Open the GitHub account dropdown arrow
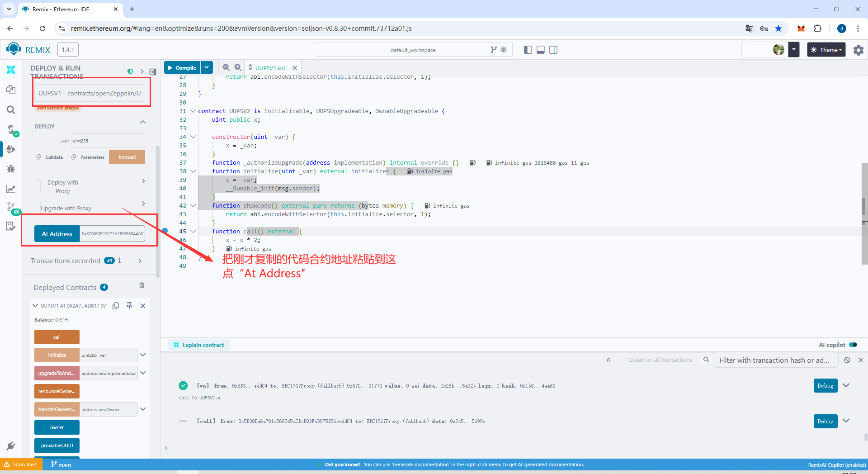This screenshot has width=868, height=474. (x=794, y=50)
